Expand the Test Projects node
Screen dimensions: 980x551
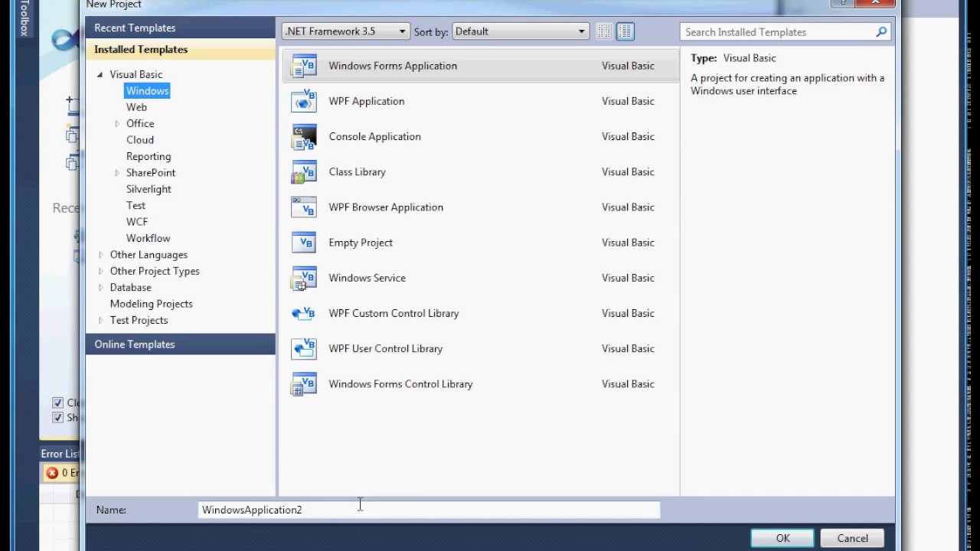pyautogui.click(x=100, y=320)
